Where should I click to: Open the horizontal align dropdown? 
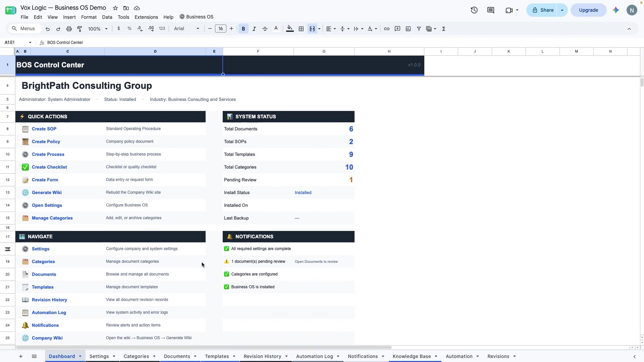[x=331, y=29]
